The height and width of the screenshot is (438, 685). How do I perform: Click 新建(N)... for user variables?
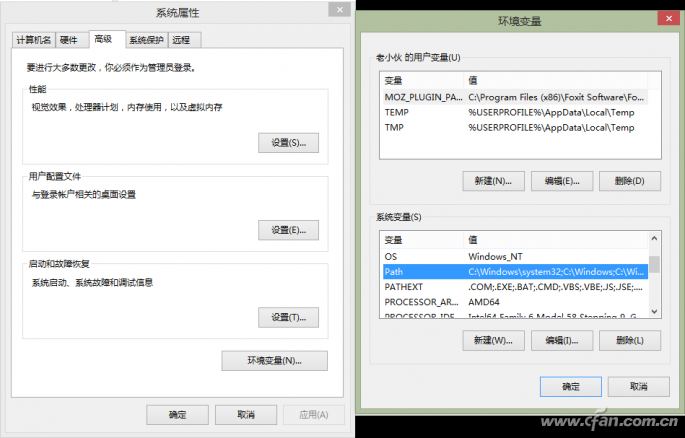tap(493, 181)
